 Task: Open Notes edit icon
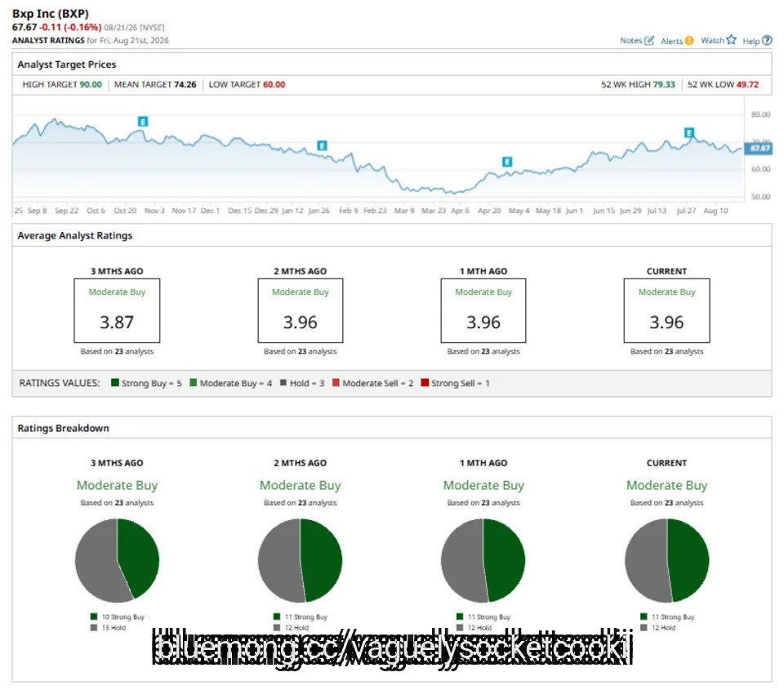click(x=649, y=41)
